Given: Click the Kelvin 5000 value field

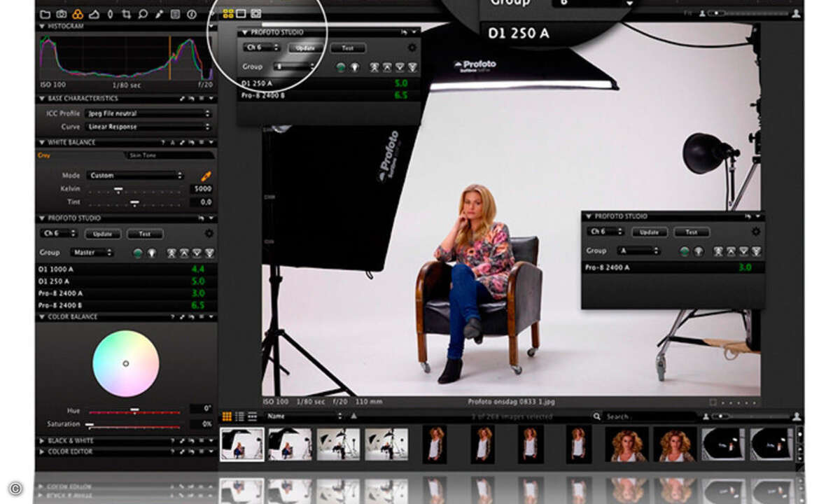Looking at the screenshot, I should (x=202, y=189).
